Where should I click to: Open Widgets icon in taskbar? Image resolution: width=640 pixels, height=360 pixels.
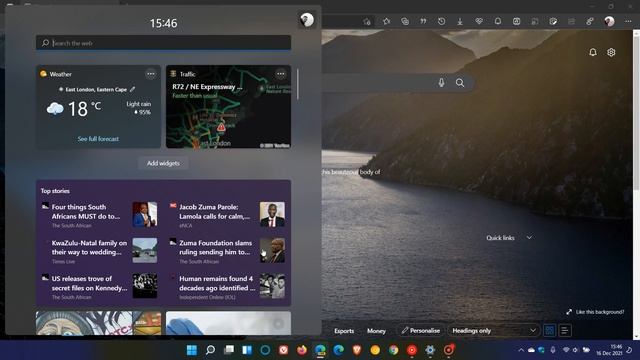click(x=247, y=350)
